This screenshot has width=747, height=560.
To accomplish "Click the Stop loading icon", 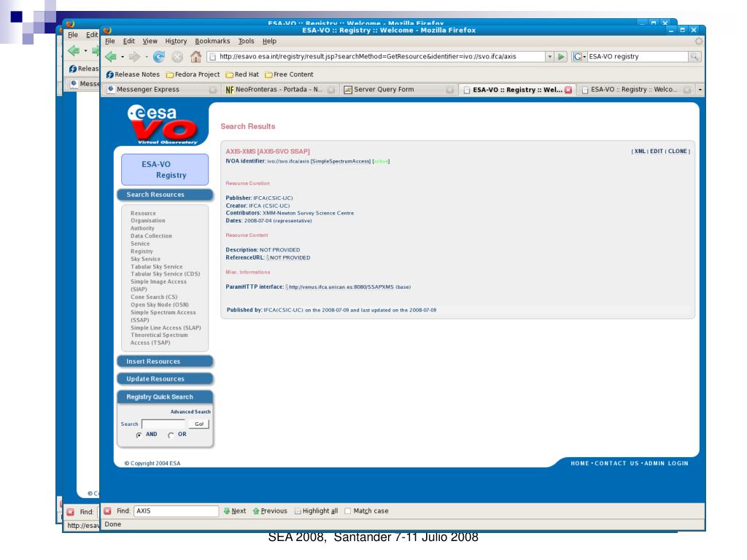I will tap(177, 57).
